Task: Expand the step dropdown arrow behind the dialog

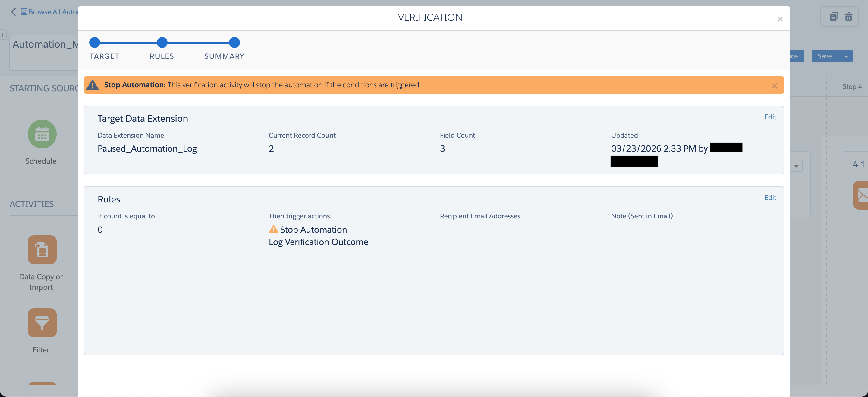Action: click(796, 166)
